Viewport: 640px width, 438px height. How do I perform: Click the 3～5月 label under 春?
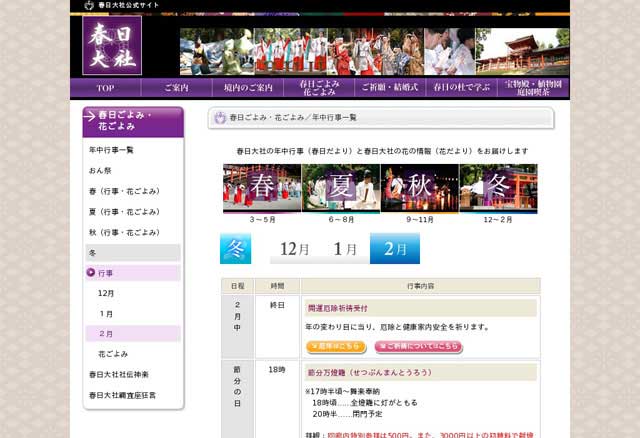[x=262, y=220]
